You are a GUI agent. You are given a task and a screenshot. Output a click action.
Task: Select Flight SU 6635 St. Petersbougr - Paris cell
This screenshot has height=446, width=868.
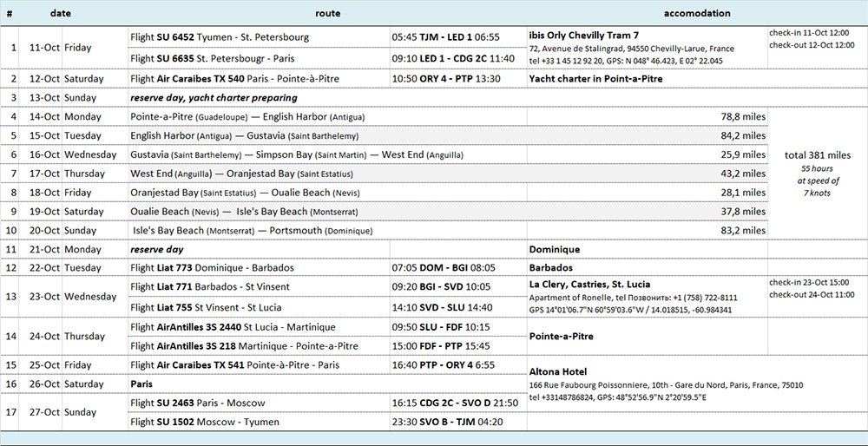[x=259, y=58]
